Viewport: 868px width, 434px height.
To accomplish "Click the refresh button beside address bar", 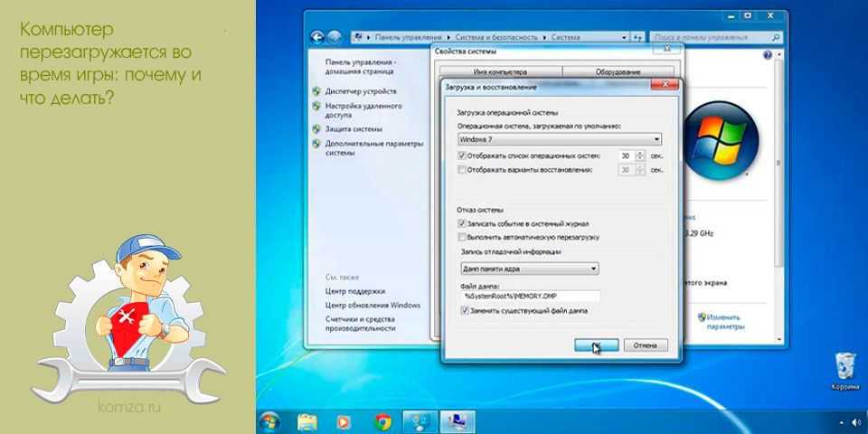I will (x=637, y=38).
